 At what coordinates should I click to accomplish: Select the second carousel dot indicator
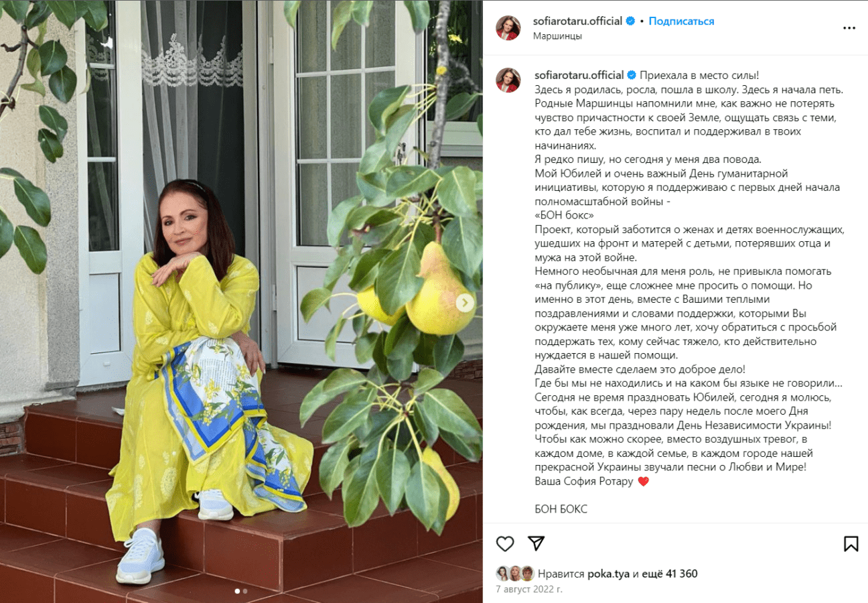pyautogui.click(x=245, y=592)
